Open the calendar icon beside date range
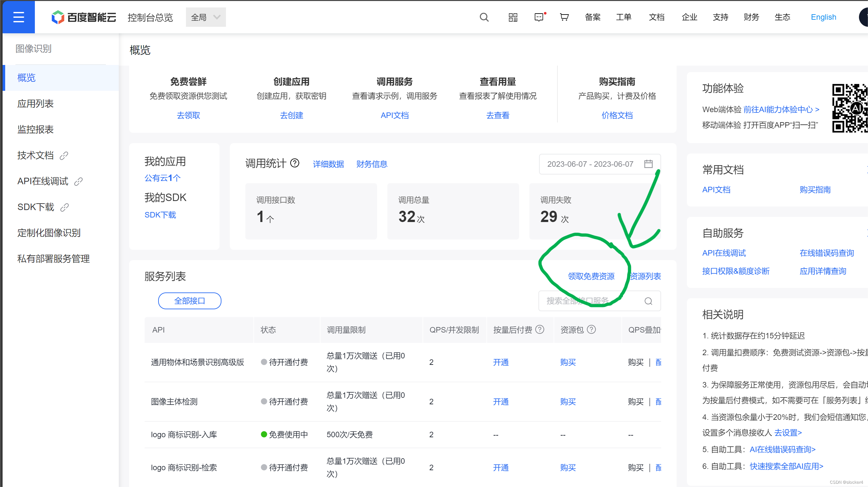 pos(648,164)
